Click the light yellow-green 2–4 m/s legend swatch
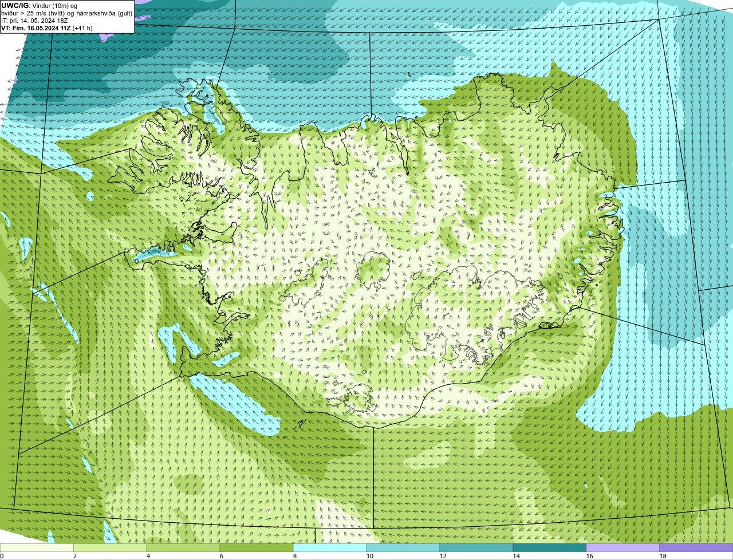Screen dimensions: 733x560 tap(110, 547)
